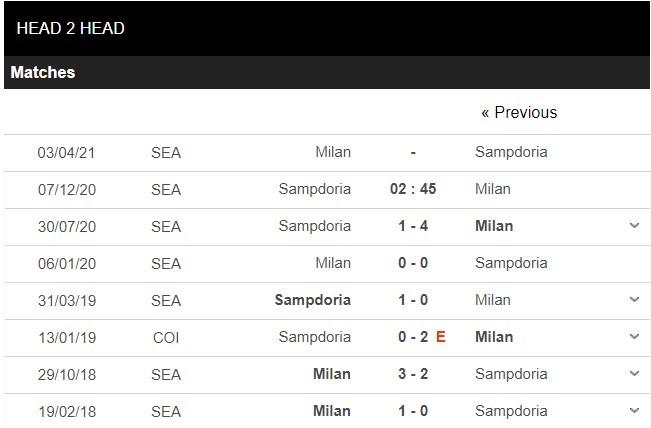Open the 1 - 4 score from 30/07/20
This screenshot has height=428, width=651.
click(x=413, y=226)
